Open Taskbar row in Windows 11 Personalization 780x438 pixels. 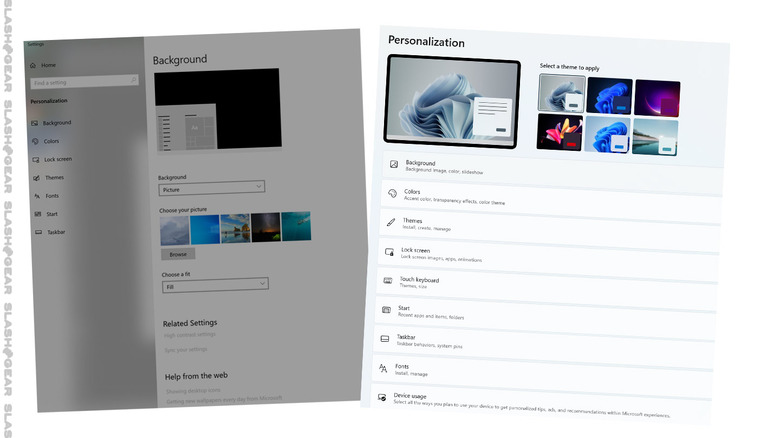click(x=544, y=347)
